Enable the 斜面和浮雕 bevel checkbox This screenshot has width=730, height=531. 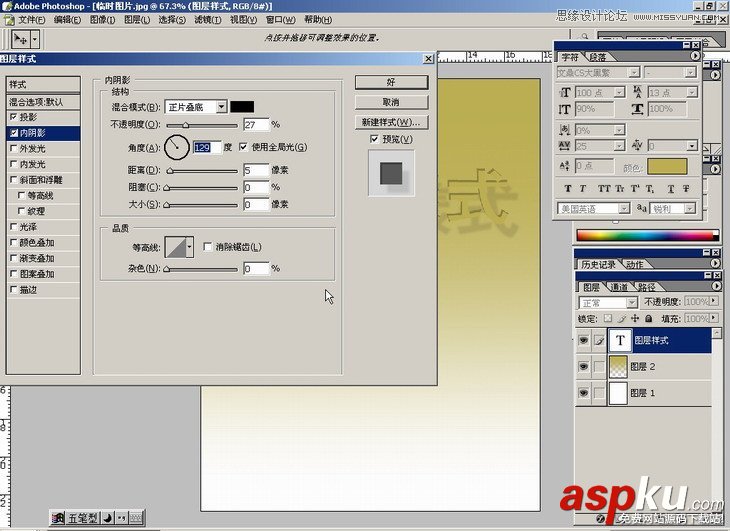point(14,180)
